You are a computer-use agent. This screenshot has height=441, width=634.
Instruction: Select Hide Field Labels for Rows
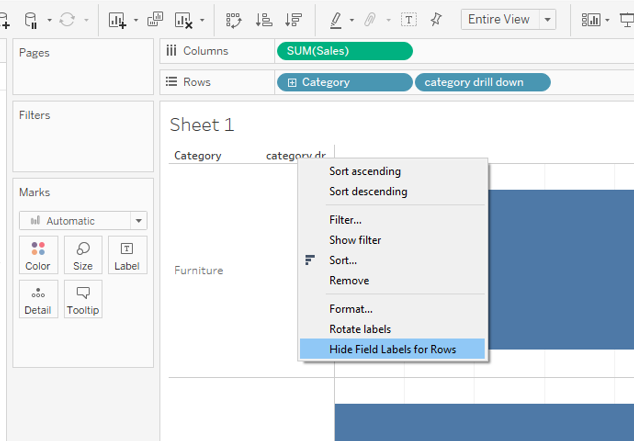point(392,349)
